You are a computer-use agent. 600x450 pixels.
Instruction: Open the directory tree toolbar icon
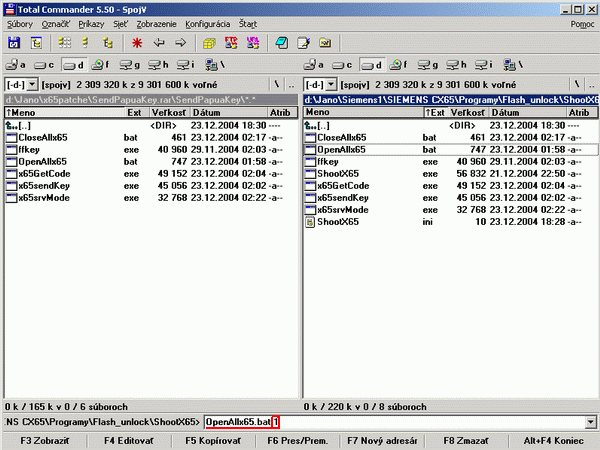[36, 42]
